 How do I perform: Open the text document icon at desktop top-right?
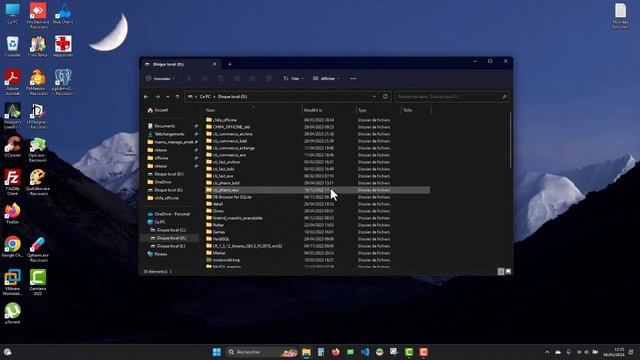tap(620, 16)
